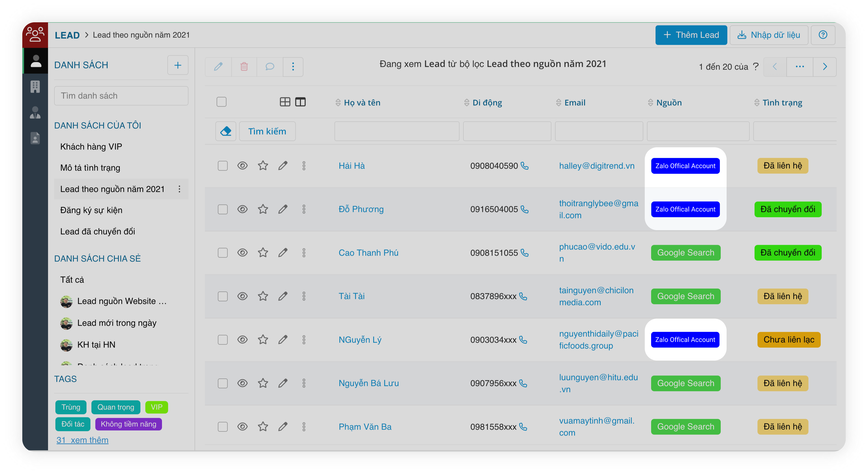
Task: Star the Đỗ Phương lead
Action: (263, 209)
